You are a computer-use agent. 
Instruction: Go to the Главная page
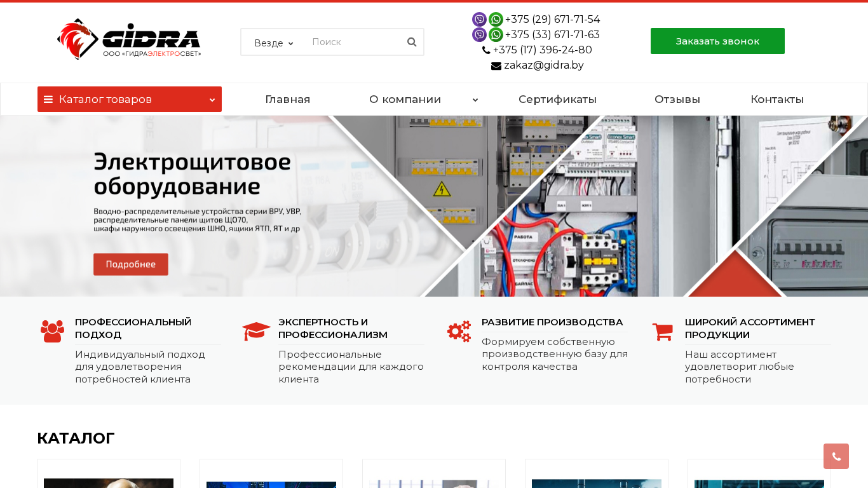[x=287, y=99]
